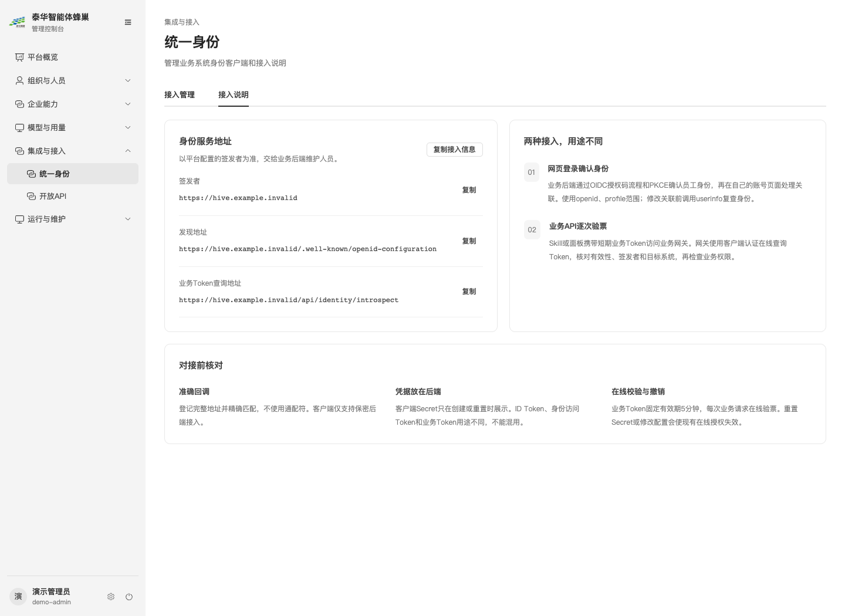Viewport: 845px width, 616px height.
Task: Open the 开放API menu item
Action: (73, 196)
